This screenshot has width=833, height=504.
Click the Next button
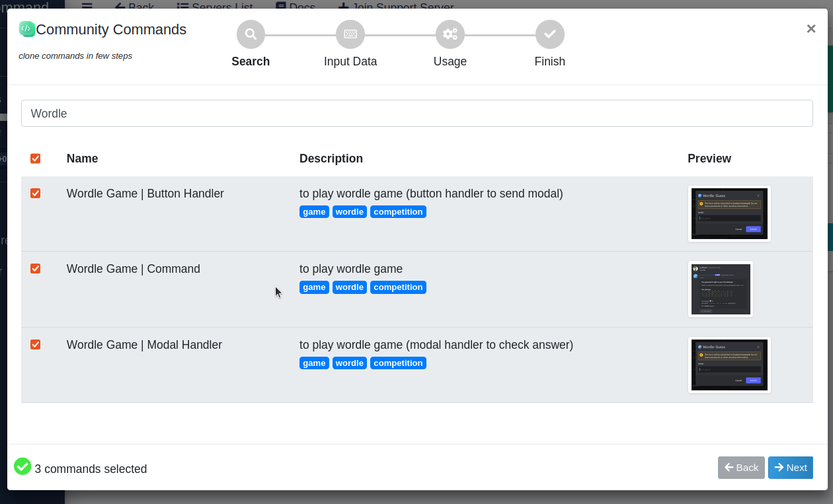click(791, 468)
